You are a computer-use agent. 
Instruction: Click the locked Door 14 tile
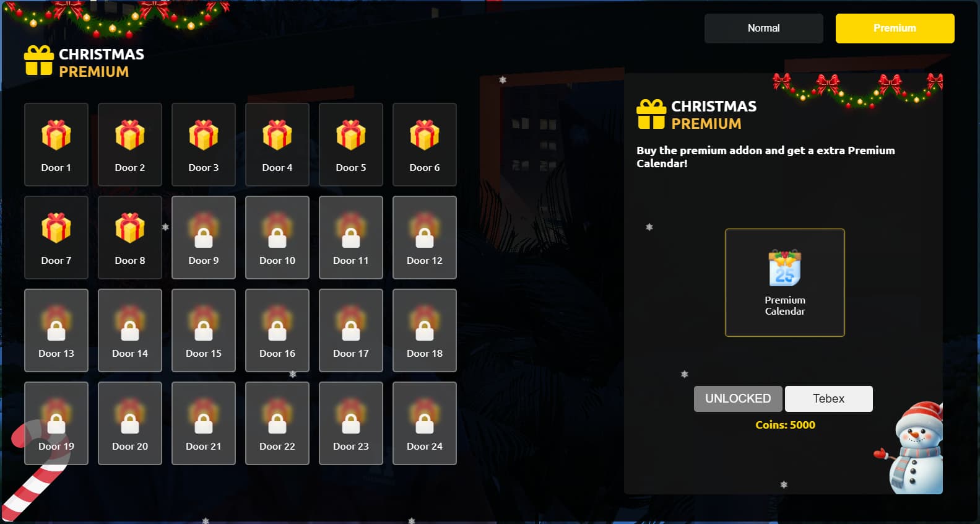coord(130,330)
